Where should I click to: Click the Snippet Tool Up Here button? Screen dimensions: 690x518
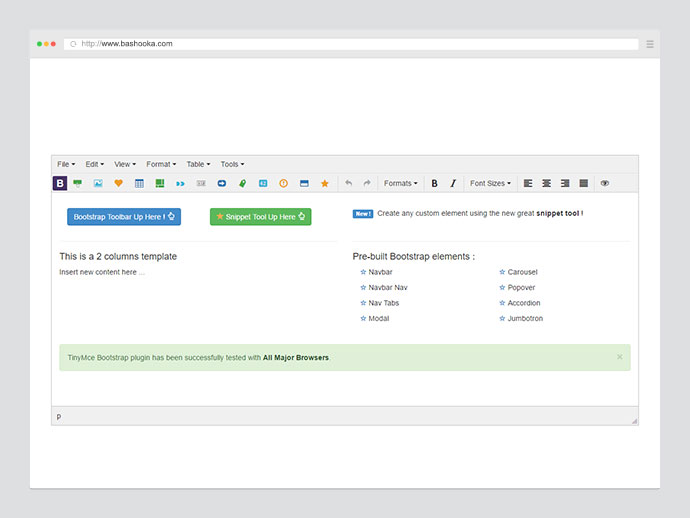[x=261, y=217]
